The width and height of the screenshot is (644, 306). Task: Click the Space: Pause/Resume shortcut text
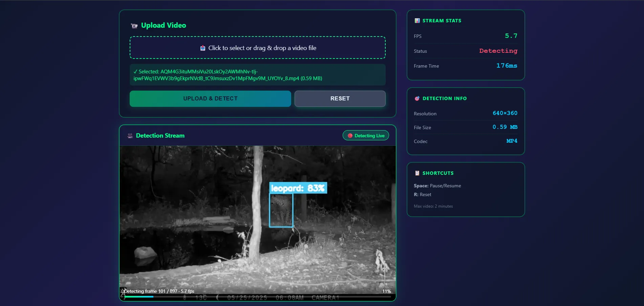[x=437, y=186]
